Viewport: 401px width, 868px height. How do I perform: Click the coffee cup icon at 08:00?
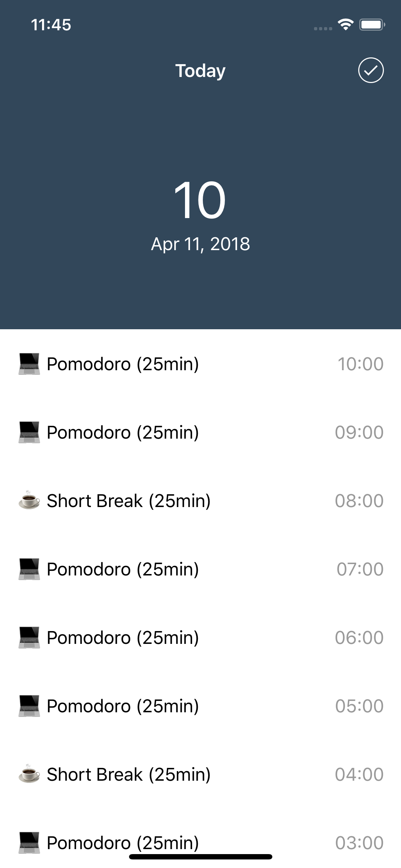(x=29, y=500)
